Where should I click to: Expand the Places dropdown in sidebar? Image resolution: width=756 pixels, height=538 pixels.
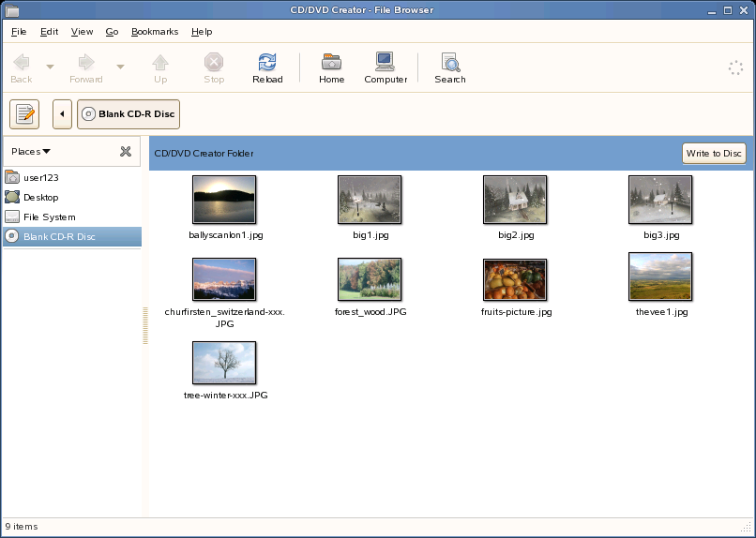point(32,151)
